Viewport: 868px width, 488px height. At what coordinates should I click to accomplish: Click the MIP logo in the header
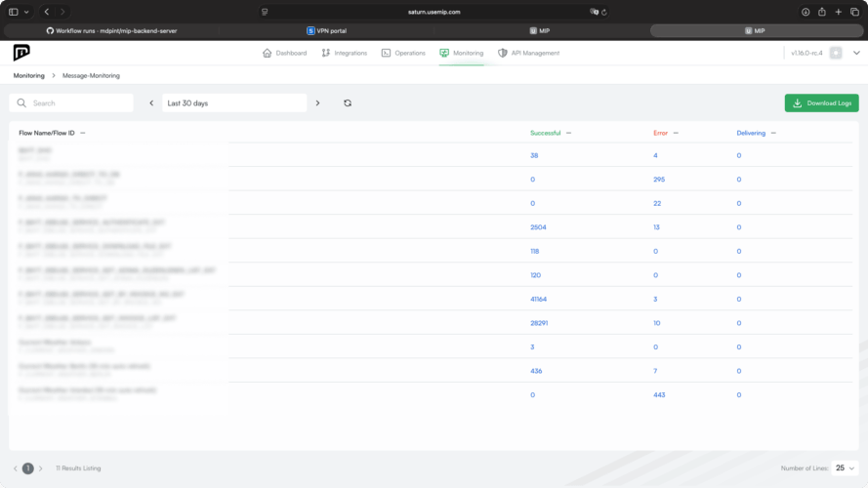[x=21, y=53]
